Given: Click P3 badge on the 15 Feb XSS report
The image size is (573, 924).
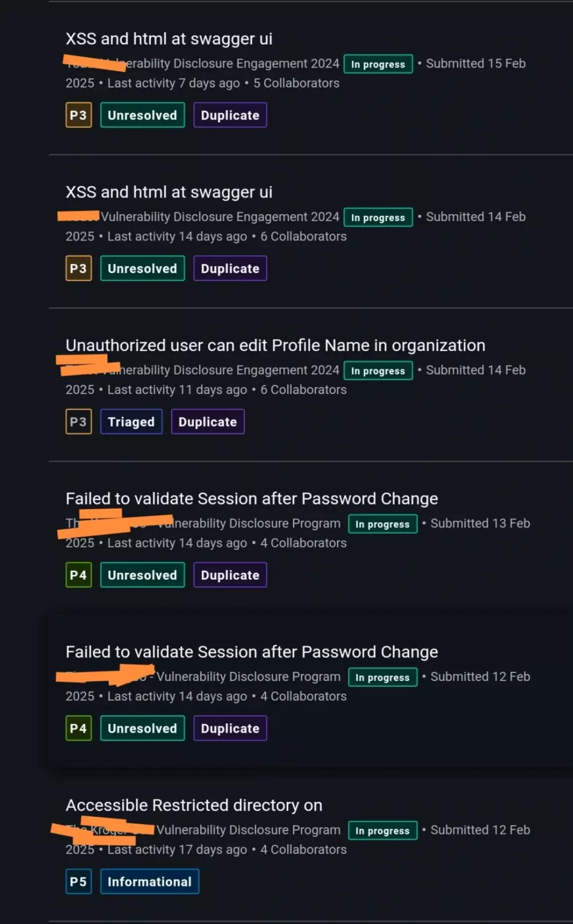Looking at the screenshot, I should 79,115.
